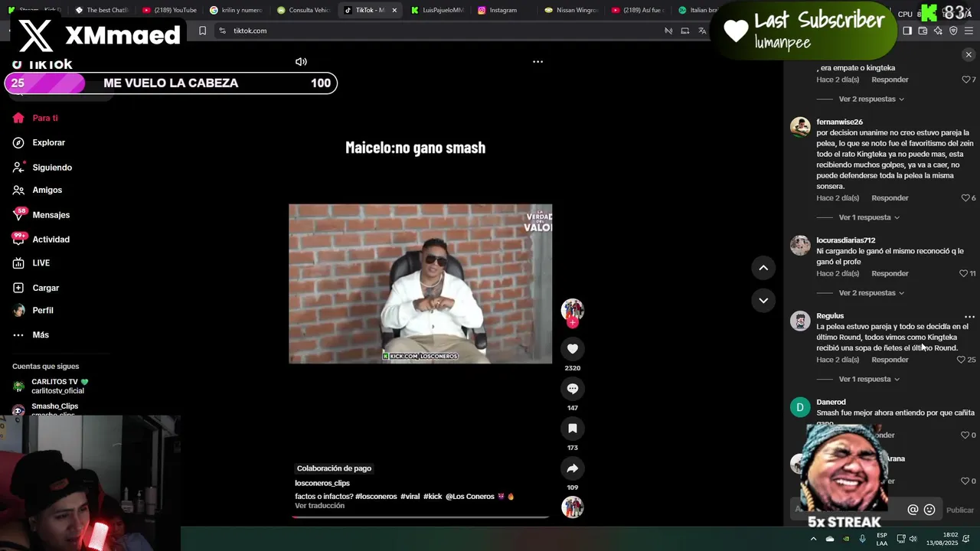Close the comments panel
Screen dimensions: 980x551
click(x=969, y=55)
